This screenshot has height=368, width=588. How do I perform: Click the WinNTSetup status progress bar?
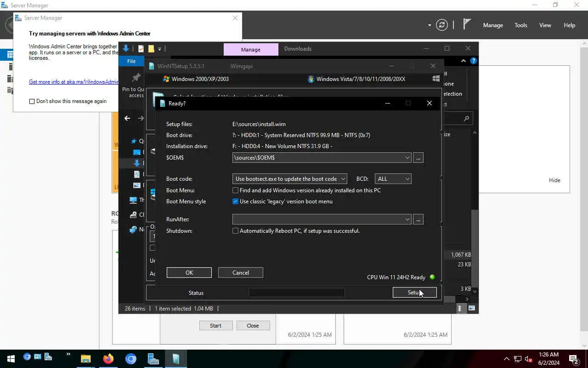tap(296, 293)
